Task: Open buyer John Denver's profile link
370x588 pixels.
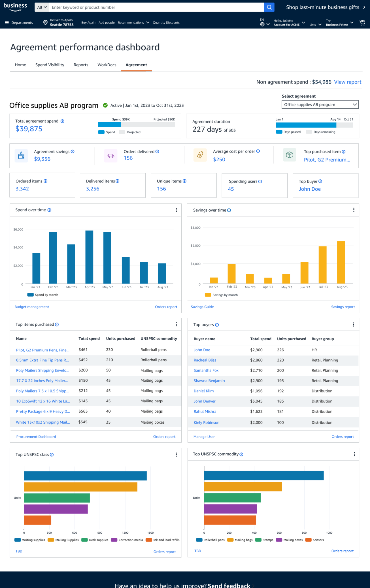Action: click(205, 401)
